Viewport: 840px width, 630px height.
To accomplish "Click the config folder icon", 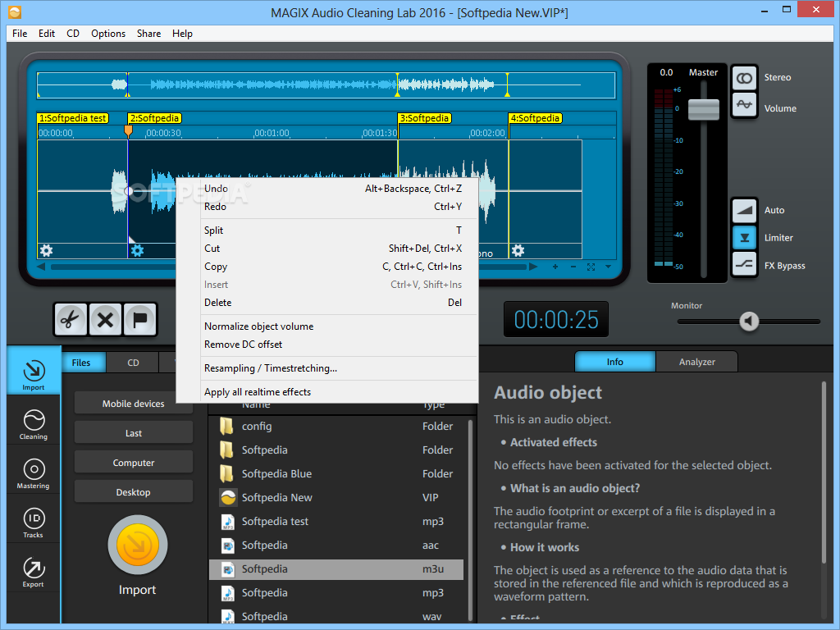I will (x=226, y=426).
